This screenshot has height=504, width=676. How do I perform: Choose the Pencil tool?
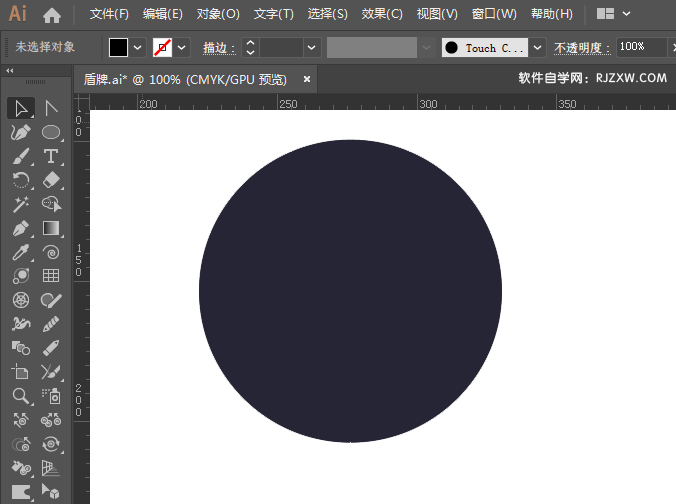pyautogui.click(x=51, y=348)
